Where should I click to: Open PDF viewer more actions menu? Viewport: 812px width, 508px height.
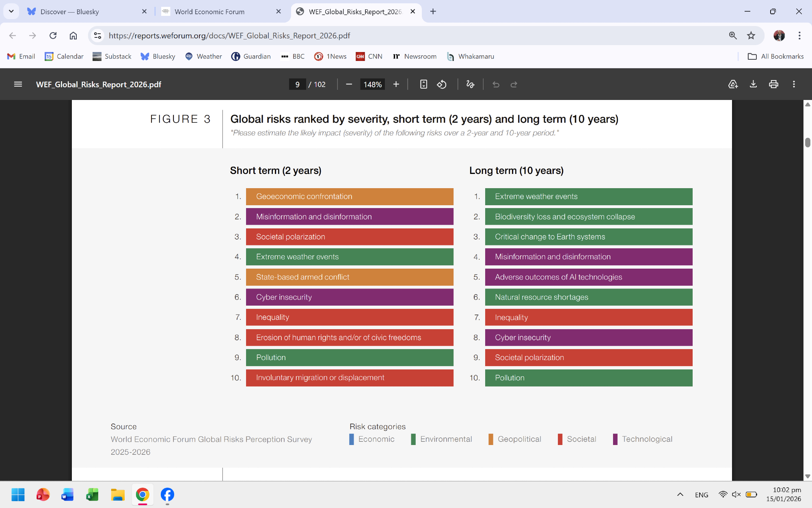tap(794, 84)
